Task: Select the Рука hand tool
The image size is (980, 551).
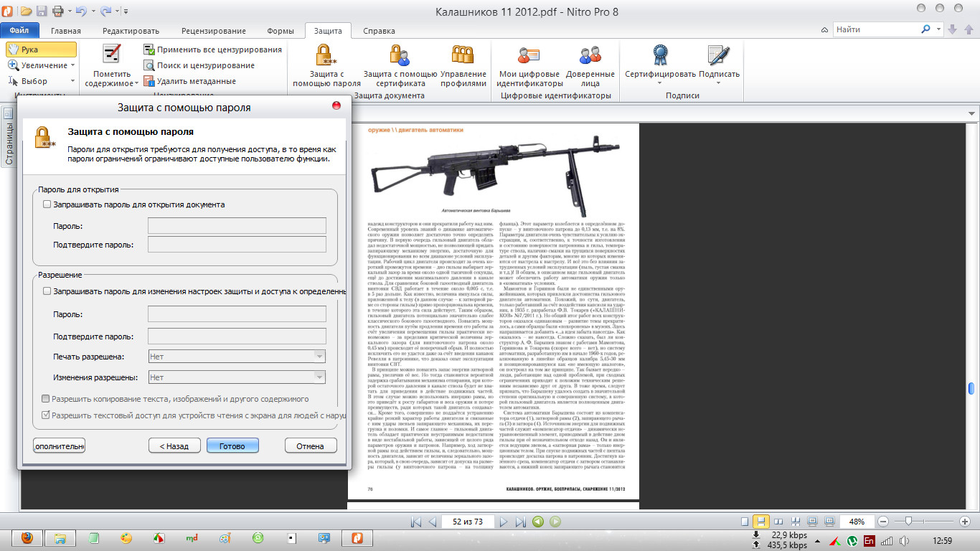Action: tap(41, 50)
